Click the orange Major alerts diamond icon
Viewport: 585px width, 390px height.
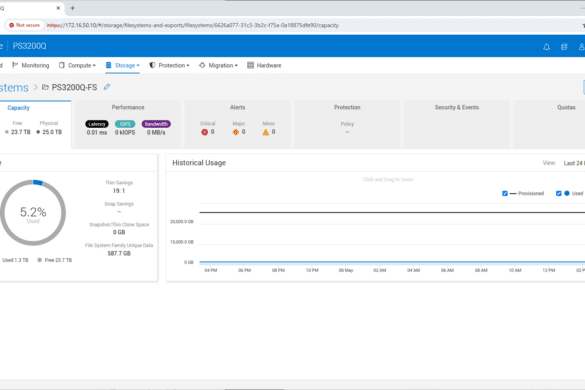[x=235, y=132]
